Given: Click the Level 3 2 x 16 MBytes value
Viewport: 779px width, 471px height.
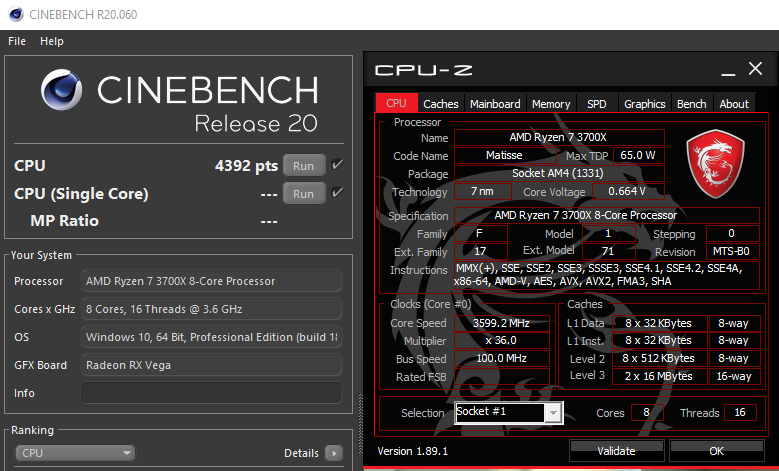Looking at the screenshot, I should [659, 377].
